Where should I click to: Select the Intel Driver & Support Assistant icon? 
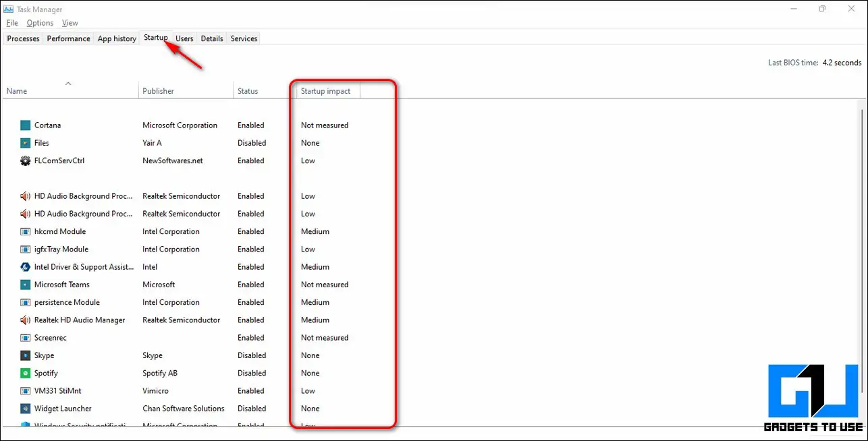pos(26,267)
